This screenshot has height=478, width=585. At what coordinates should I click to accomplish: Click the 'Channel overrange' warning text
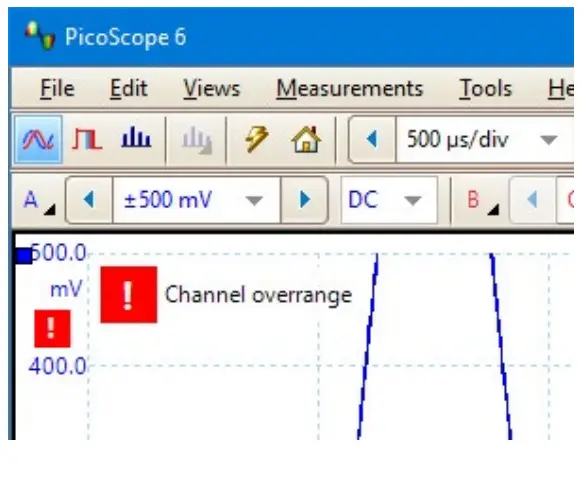(x=258, y=295)
